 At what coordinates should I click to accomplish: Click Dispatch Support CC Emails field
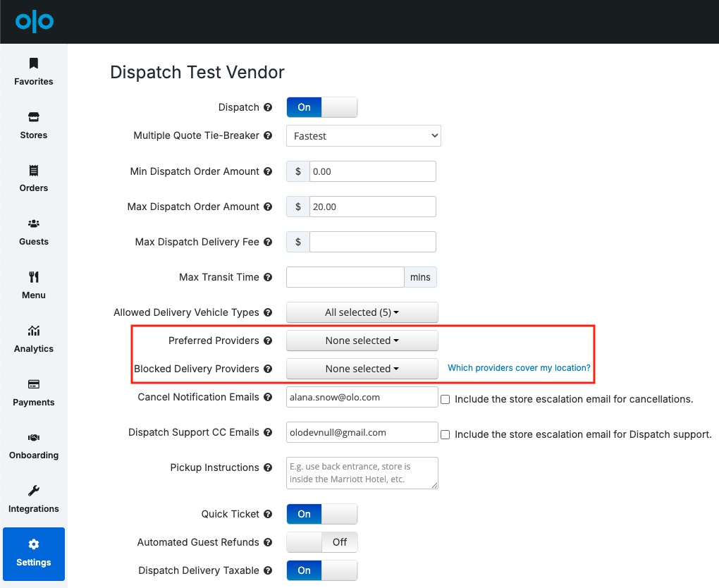pos(362,432)
